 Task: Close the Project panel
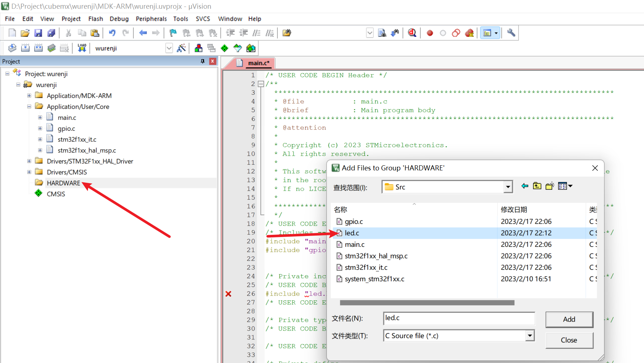(213, 61)
